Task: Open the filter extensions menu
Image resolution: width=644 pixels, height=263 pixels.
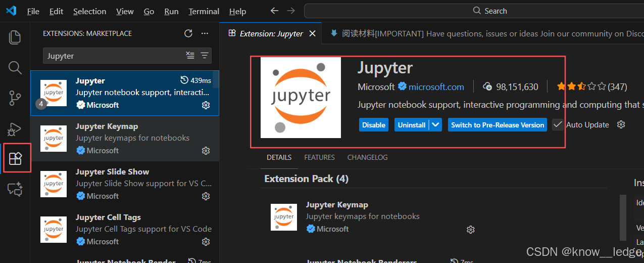Action: click(x=205, y=56)
